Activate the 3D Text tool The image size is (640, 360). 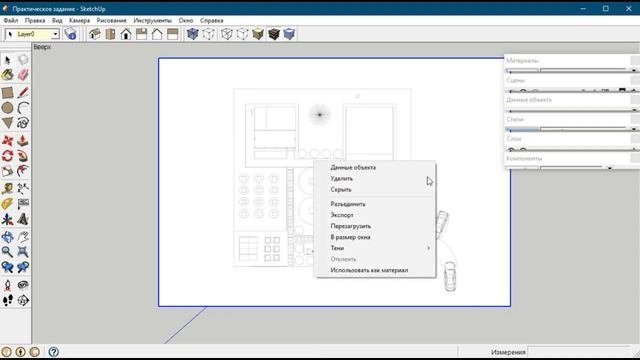click(23, 219)
